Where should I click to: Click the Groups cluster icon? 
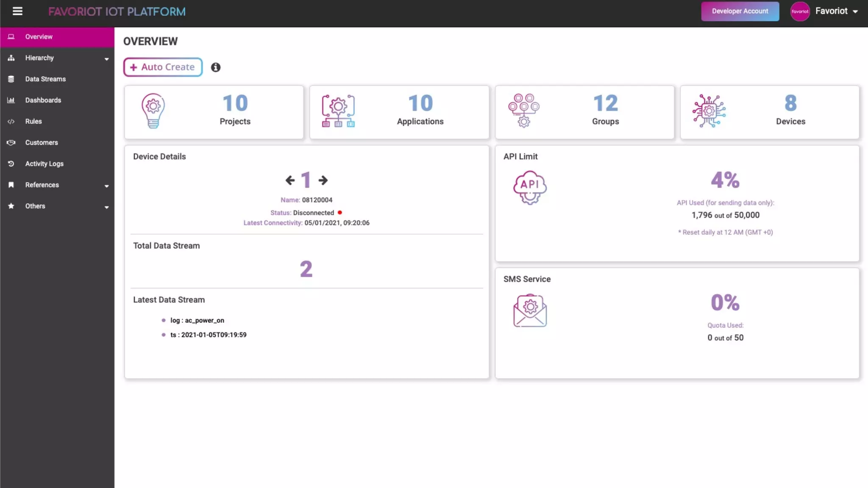(524, 111)
